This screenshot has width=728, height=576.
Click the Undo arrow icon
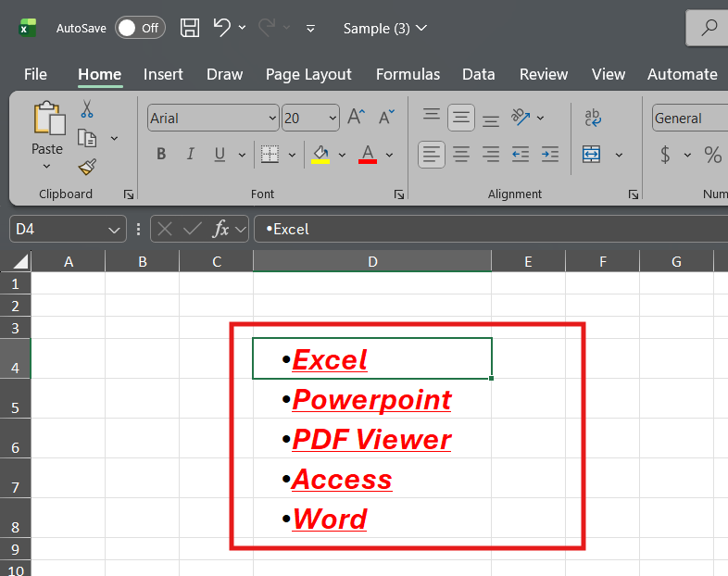coord(221,28)
